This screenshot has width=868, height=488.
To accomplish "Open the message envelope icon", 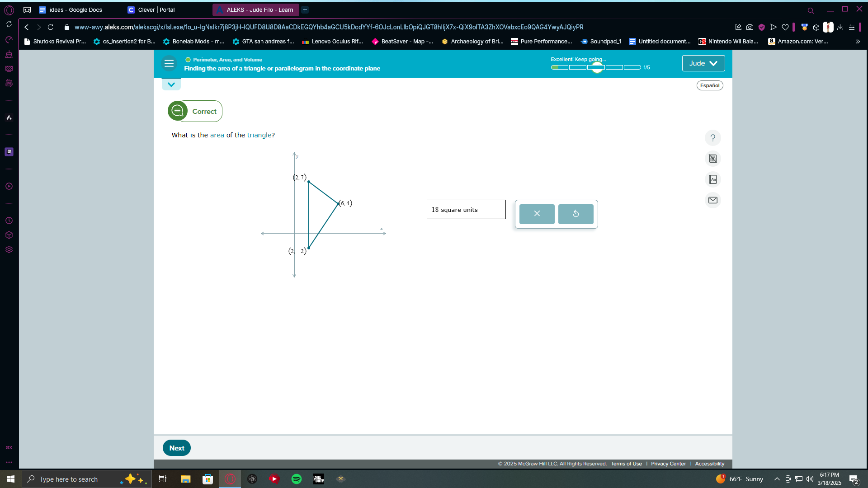I will point(713,200).
